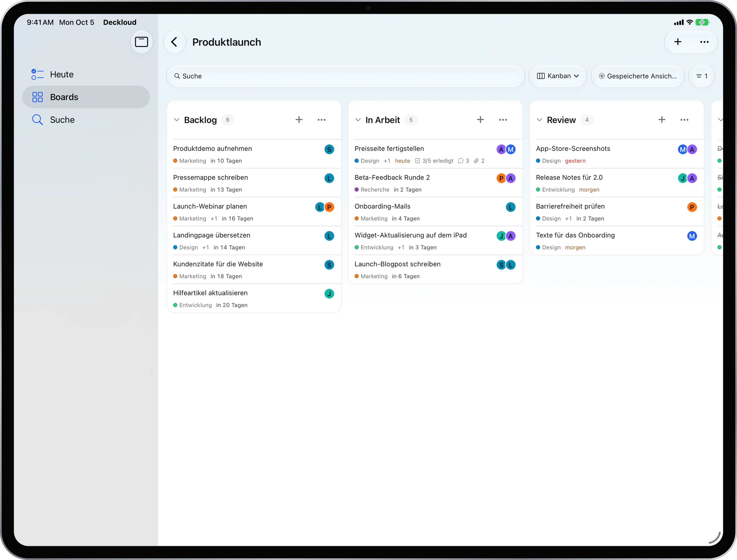Open In Arbeit column options menu
737x560 pixels.
click(x=503, y=120)
